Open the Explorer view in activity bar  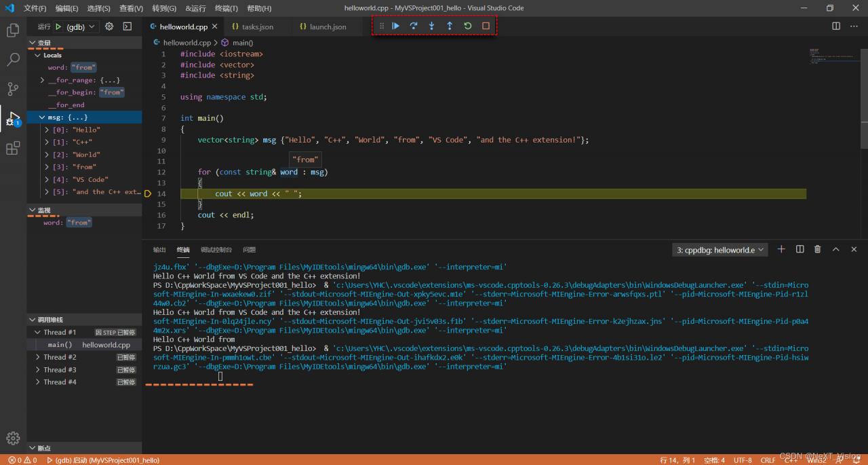click(x=13, y=31)
